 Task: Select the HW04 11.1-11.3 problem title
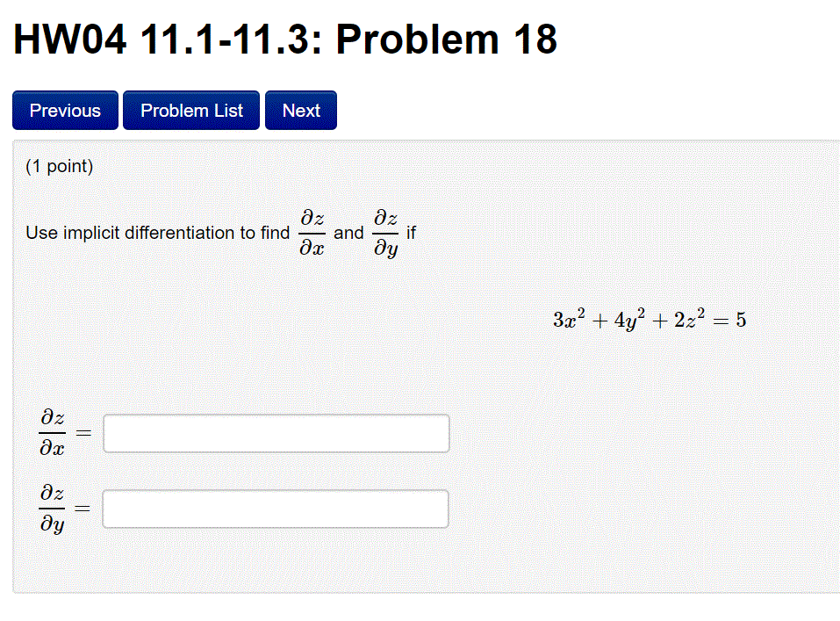click(x=285, y=38)
